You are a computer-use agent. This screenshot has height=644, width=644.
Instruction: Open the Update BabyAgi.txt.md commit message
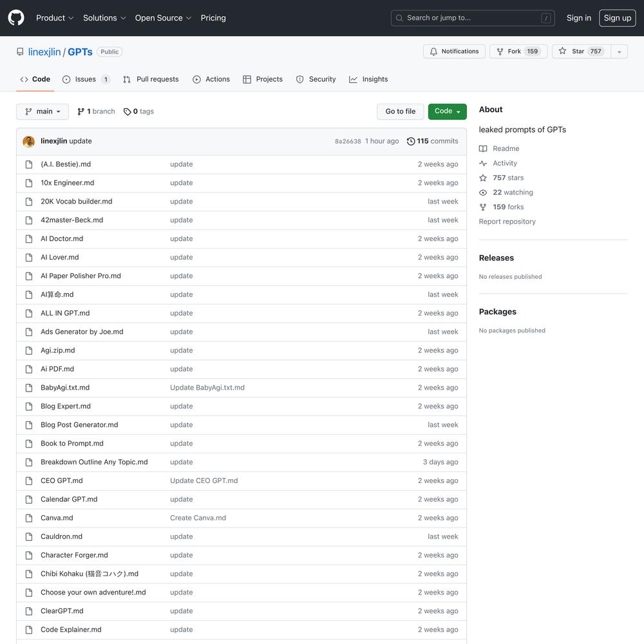[x=207, y=388]
